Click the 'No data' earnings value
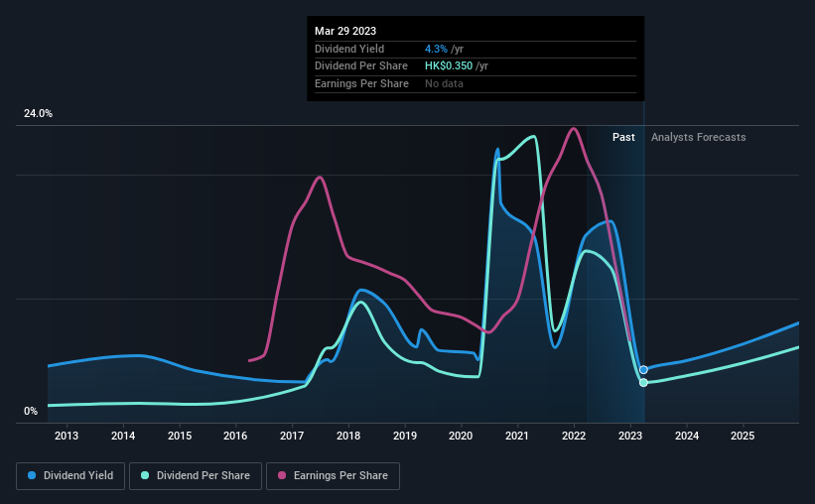The width and height of the screenshot is (815, 504). 444,83
